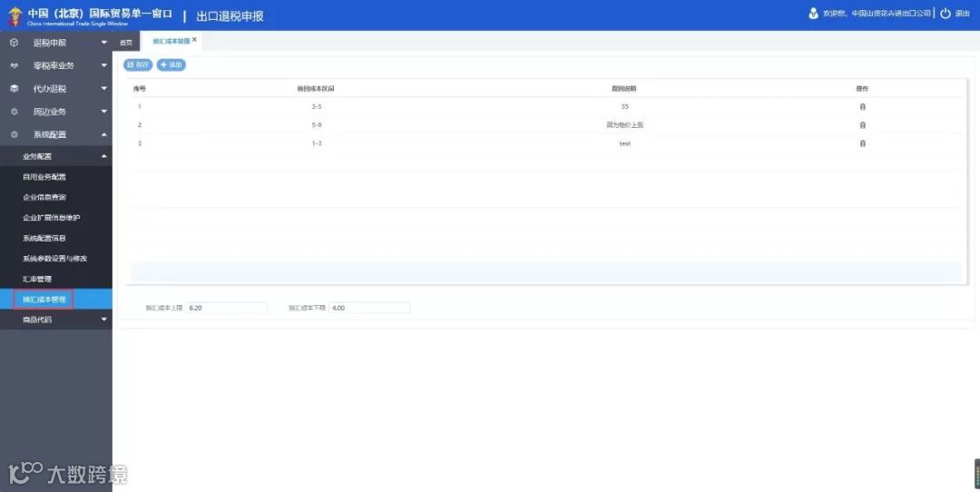This screenshot has width=980, height=492.
Task: Expand the 商品代码 submenu arrow
Action: [103, 320]
